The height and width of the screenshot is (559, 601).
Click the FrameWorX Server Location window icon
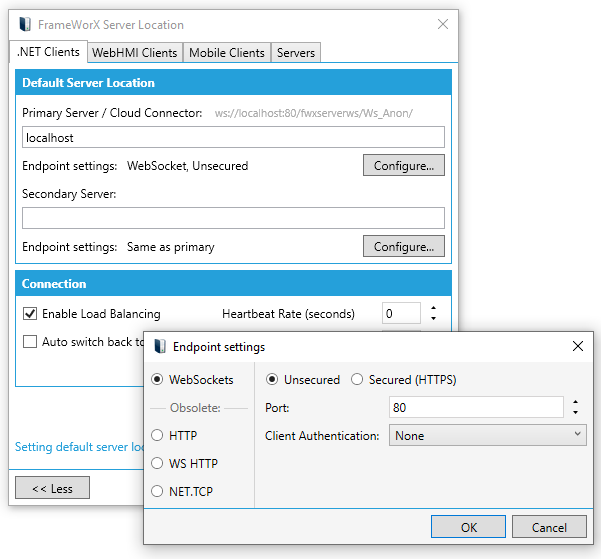coord(25,25)
